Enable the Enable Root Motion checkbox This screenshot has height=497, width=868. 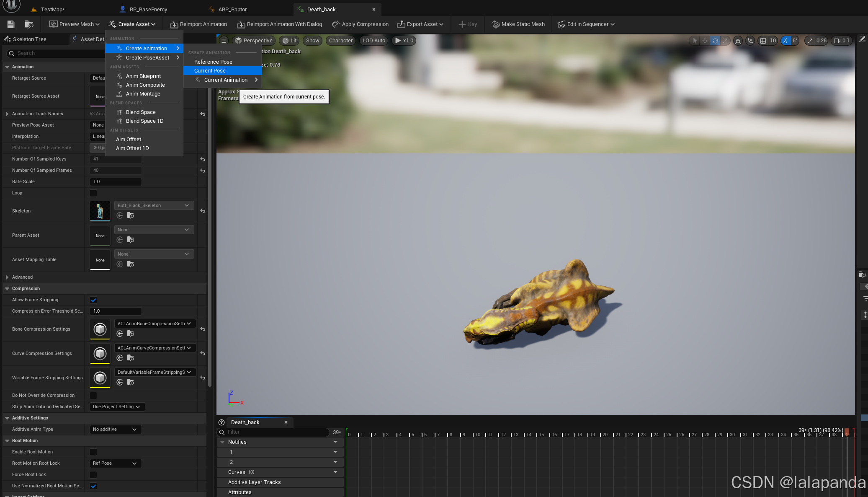(x=93, y=452)
